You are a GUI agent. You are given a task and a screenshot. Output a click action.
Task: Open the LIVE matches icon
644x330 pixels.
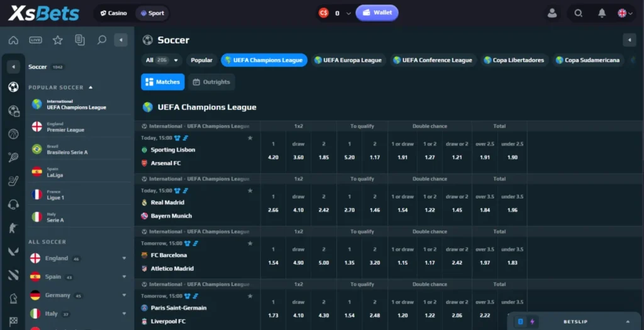(x=35, y=40)
